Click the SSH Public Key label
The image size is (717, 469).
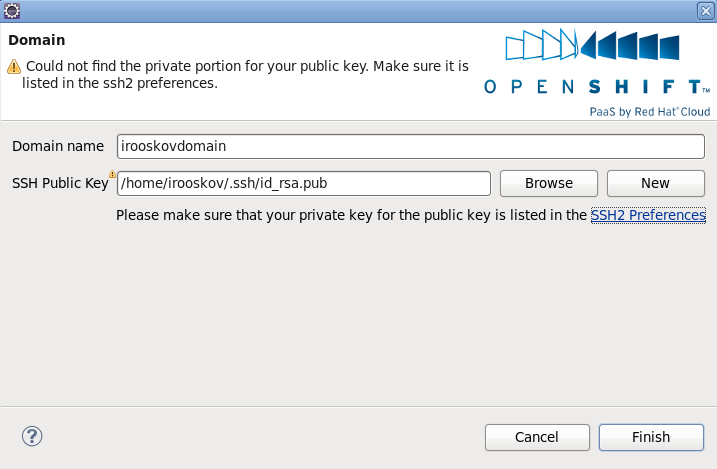[60, 183]
